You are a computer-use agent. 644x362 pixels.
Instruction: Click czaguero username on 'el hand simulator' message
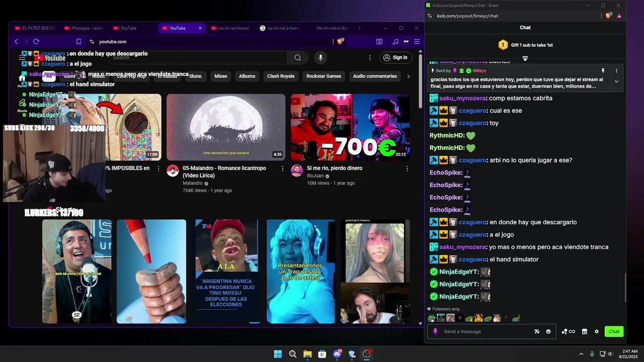[x=472, y=259]
